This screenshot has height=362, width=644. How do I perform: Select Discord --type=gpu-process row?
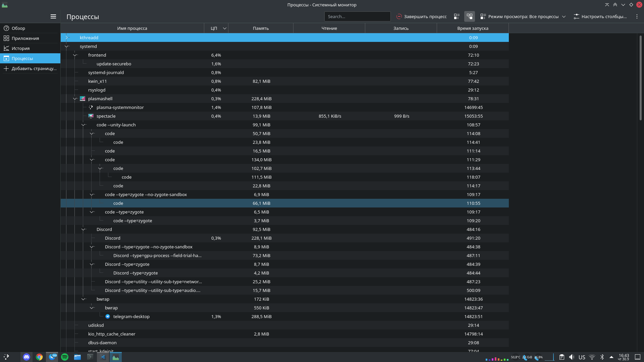click(x=284, y=255)
